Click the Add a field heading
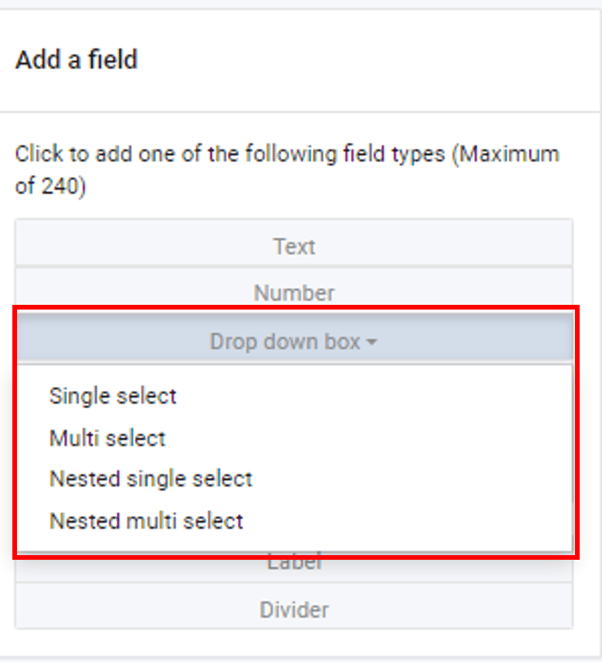Screen dimensions: 602x662 tap(77, 60)
